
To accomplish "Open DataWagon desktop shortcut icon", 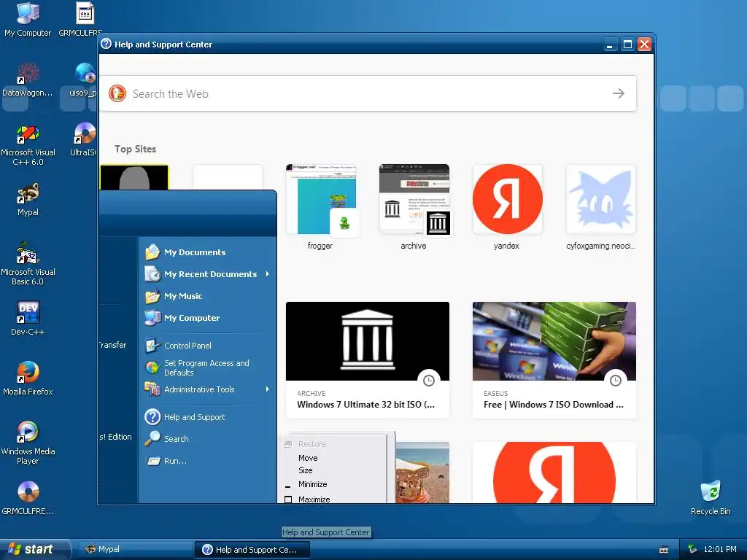I will click(28, 79).
